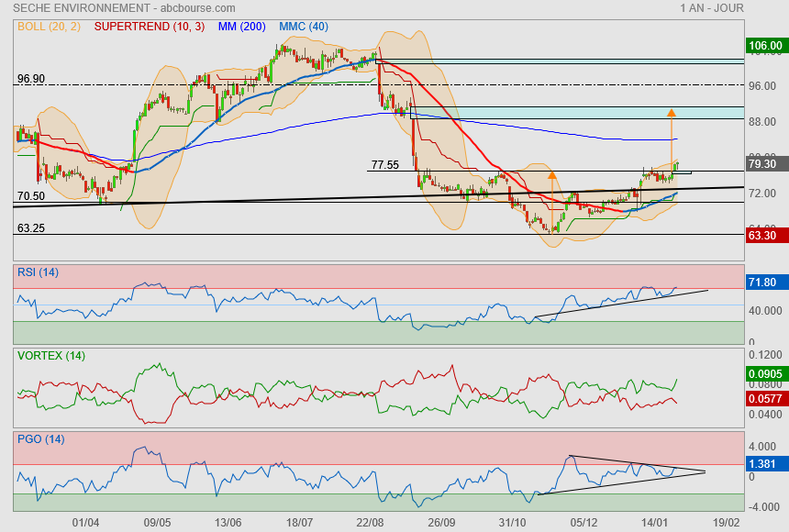The width and height of the screenshot is (789, 532).
Task: Toggle the MMC (40) legend entry
Action: coord(303,27)
